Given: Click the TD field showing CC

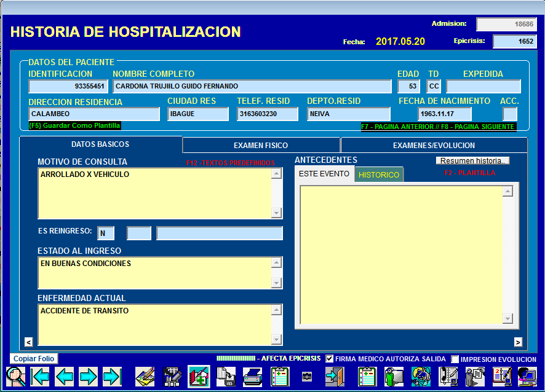Looking at the screenshot, I should [434, 87].
